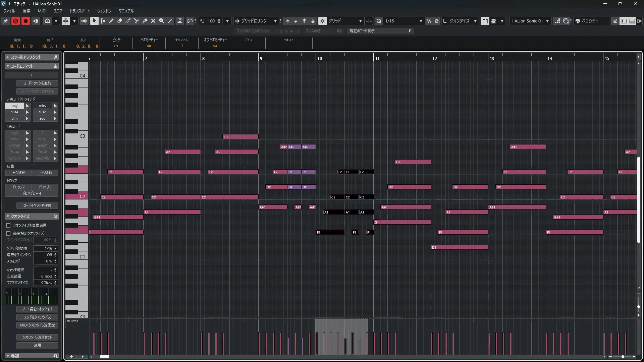Enable 感度指定クオンタイズ checkbox
This screenshot has height=362, width=644.
click(x=8, y=233)
